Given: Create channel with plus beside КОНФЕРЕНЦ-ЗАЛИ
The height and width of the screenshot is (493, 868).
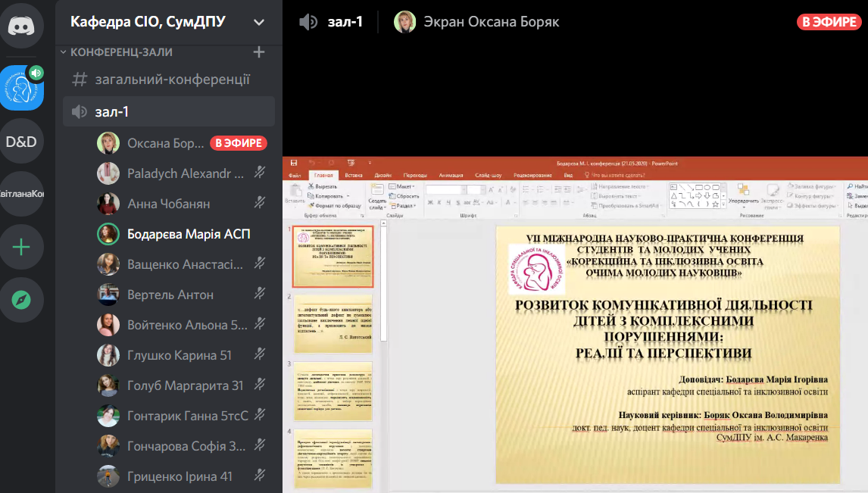Looking at the screenshot, I should [x=258, y=52].
